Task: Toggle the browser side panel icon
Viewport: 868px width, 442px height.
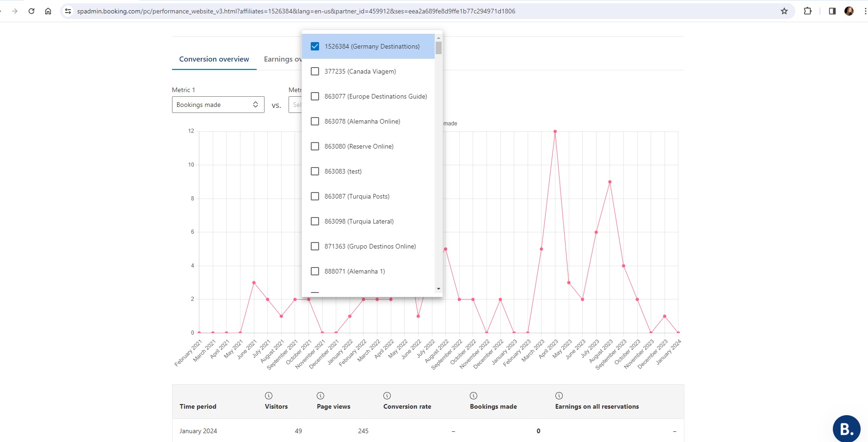Action: 832,11
